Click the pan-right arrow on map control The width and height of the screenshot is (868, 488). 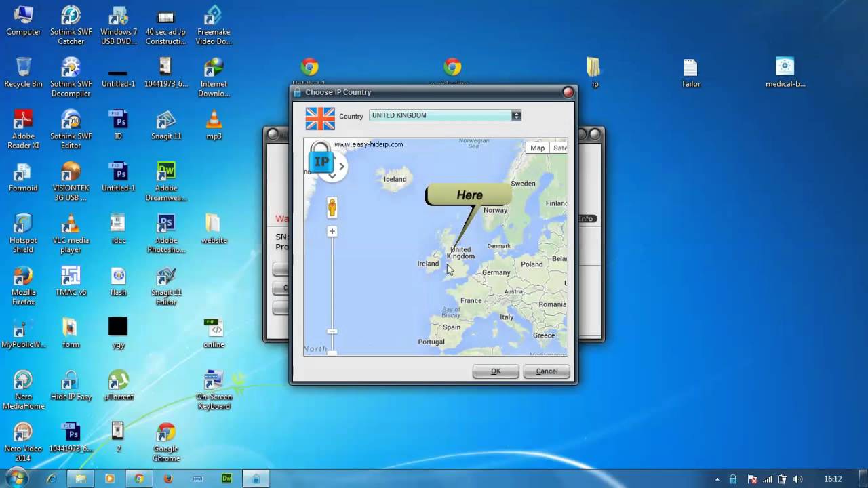pos(342,166)
